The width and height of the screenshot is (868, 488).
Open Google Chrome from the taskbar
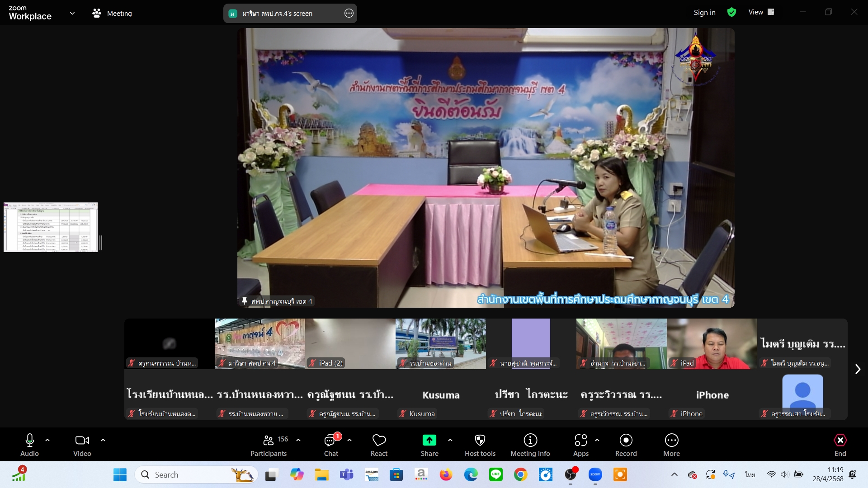click(x=521, y=475)
